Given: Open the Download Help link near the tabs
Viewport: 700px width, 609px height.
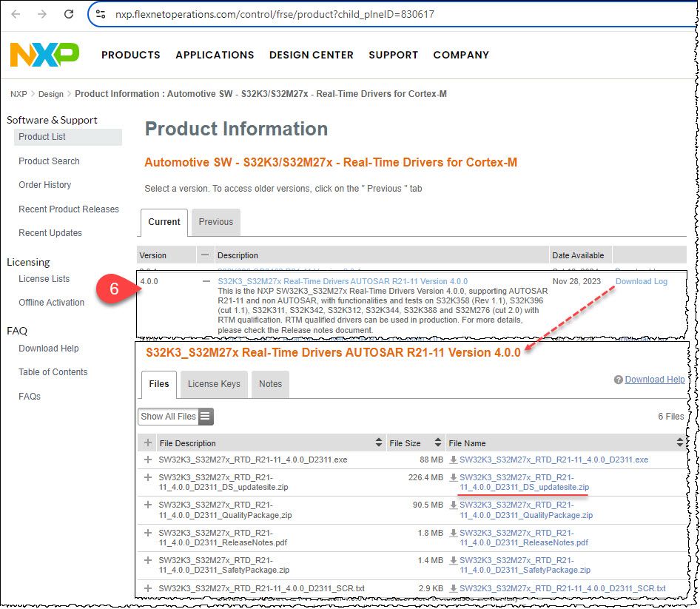Looking at the screenshot, I should [x=654, y=380].
